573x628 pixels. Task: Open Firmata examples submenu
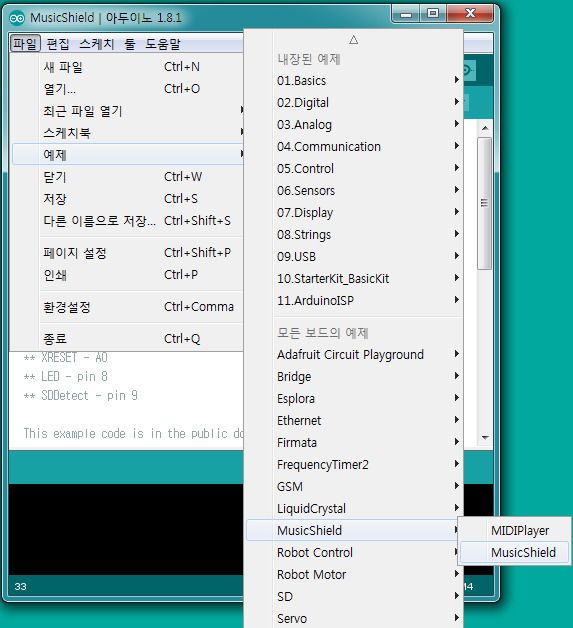[x=355, y=443]
